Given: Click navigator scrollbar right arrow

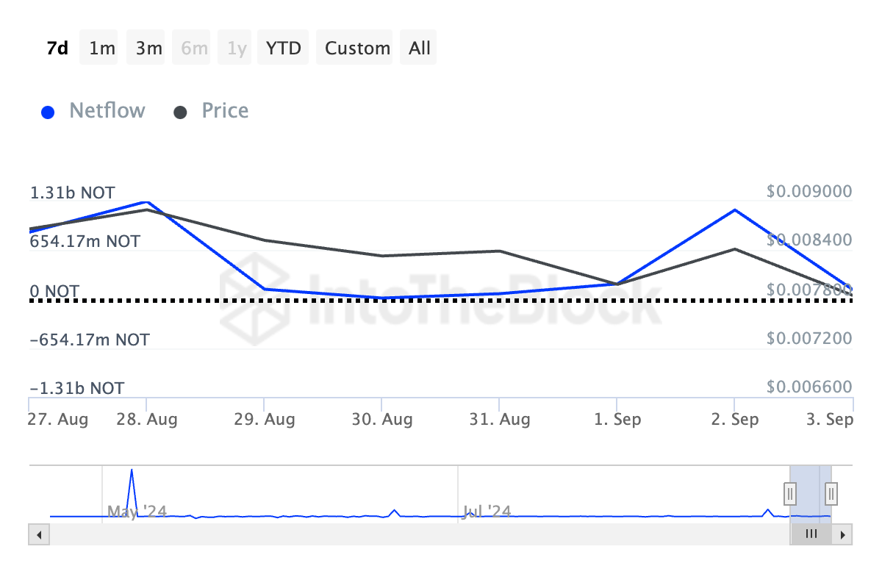Looking at the screenshot, I should 844,534.
